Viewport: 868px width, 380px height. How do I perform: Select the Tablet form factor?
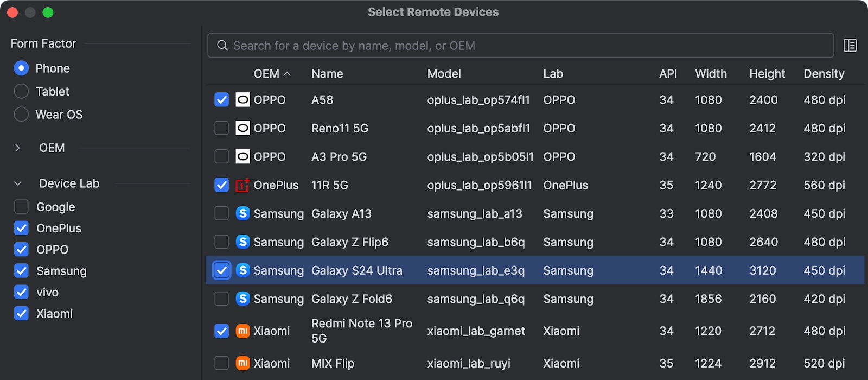click(x=21, y=91)
